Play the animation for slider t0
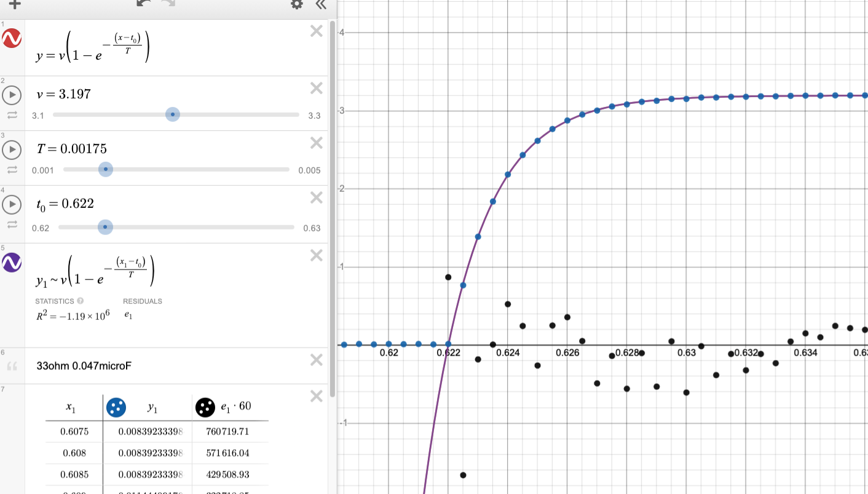 12,204
